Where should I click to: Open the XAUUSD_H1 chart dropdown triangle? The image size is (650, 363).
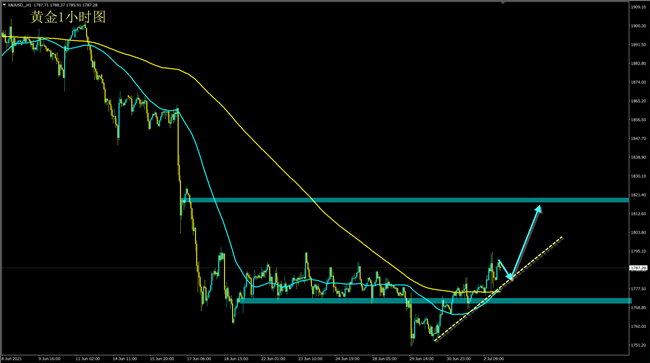tap(5, 5)
